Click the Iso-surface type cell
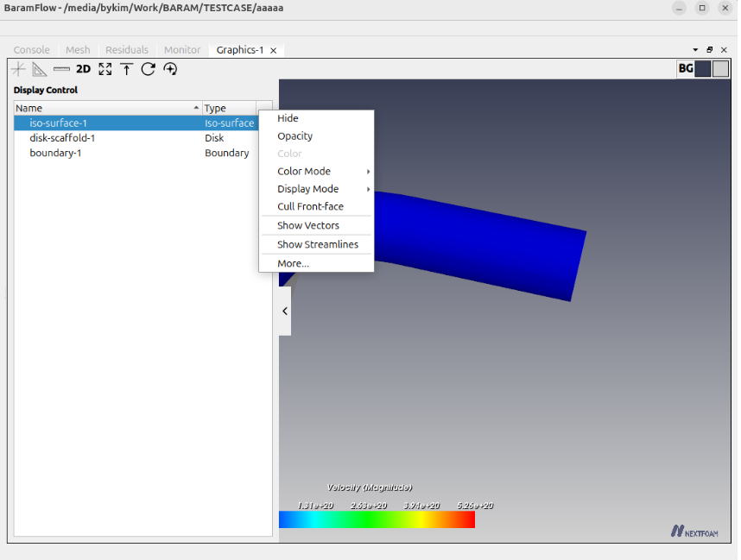Screen dimensions: 741x560 point(229,123)
